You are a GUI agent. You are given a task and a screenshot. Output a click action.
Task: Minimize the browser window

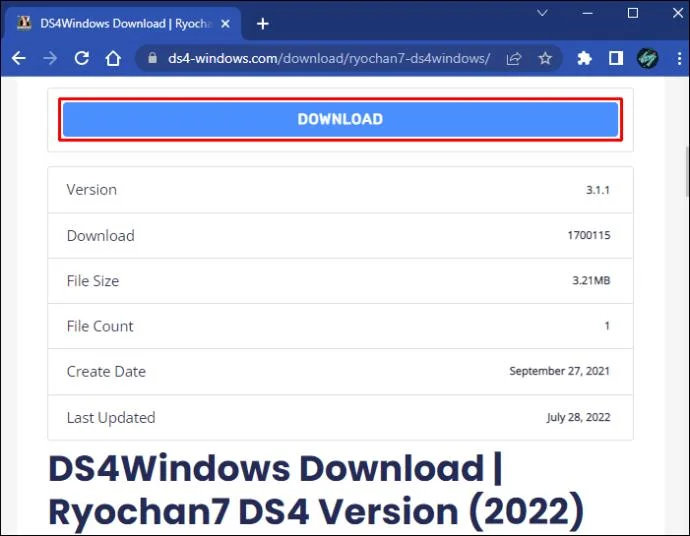[x=587, y=13]
